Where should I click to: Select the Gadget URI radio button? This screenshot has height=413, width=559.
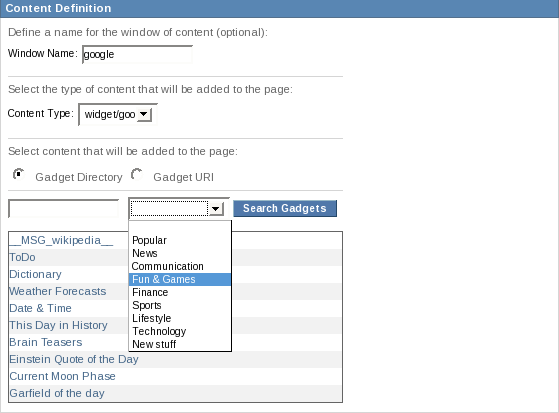[x=137, y=175]
